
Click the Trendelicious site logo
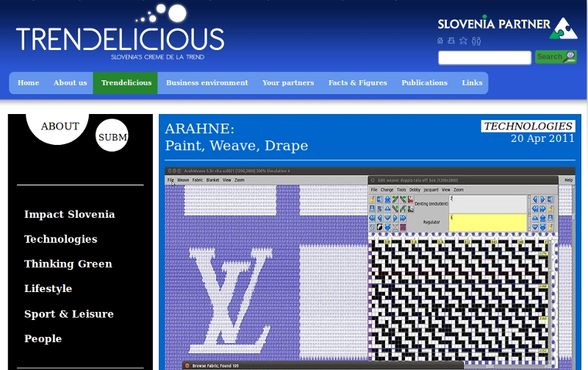tap(120, 33)
